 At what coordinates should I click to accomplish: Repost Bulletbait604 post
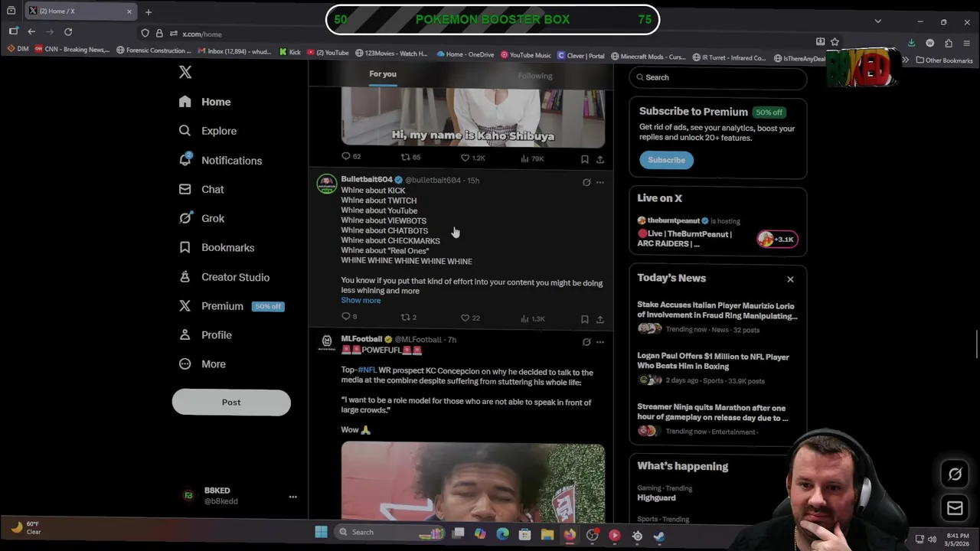click(x=409, y=318)
